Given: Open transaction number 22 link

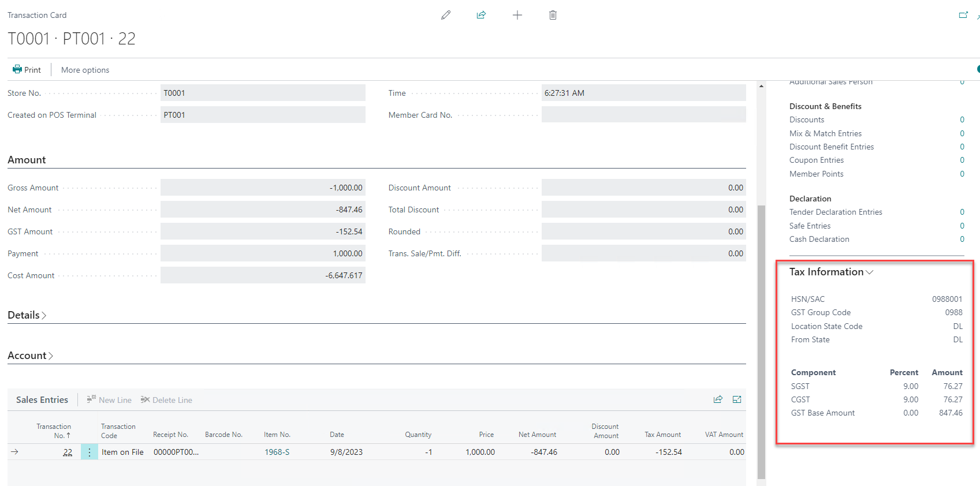Looking at the screenshot, I should (68, 452).
